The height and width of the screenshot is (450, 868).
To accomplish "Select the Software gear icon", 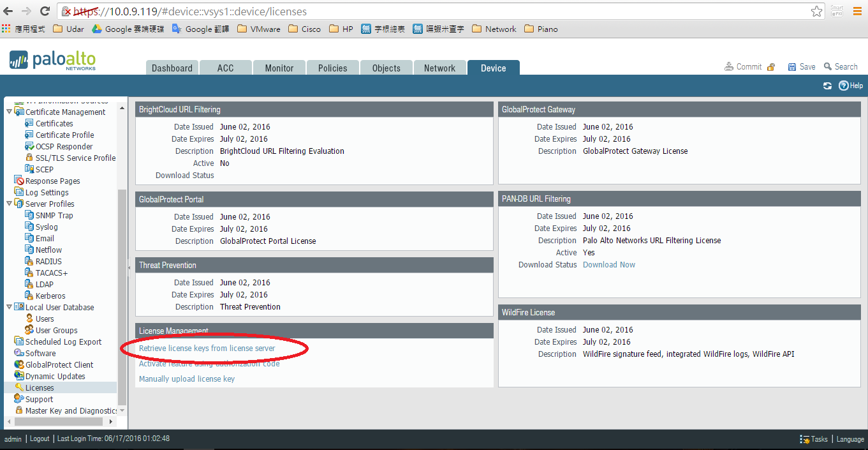I will [x=19, y=353].
